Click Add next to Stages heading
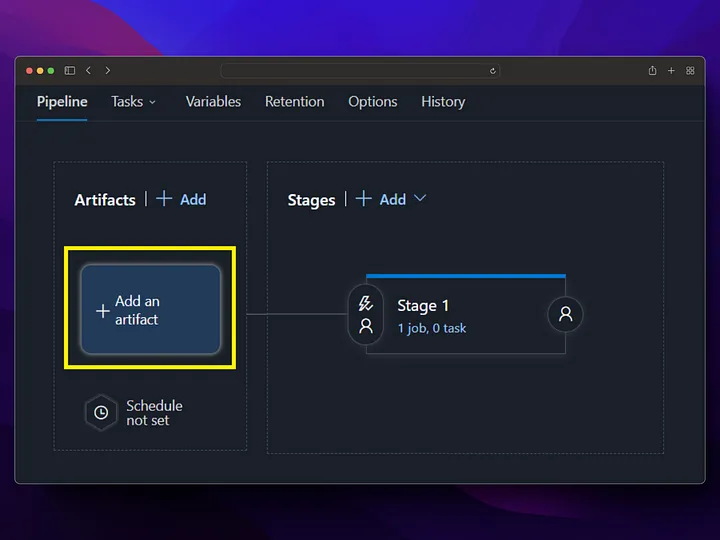Viewport: 720px width, 540px height. pos(381,199)
